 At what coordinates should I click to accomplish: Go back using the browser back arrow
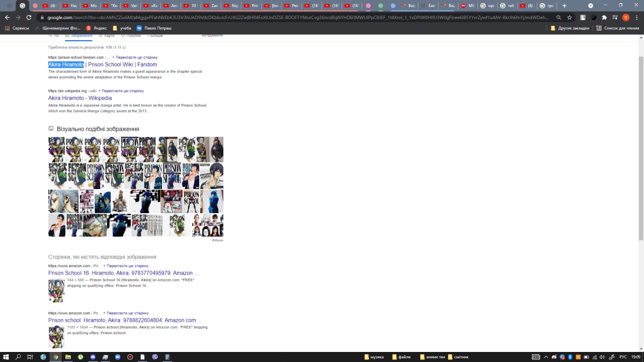click(x=7, y=17)
